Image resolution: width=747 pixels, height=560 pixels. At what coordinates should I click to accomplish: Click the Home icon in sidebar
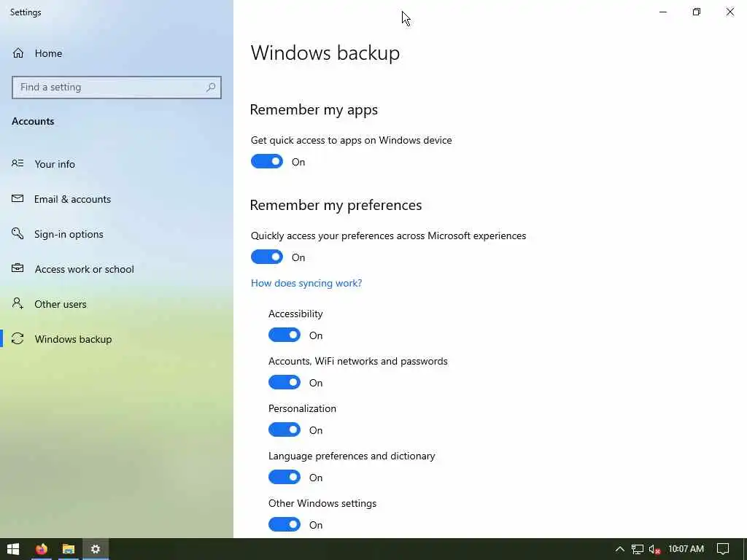[18, 52]
